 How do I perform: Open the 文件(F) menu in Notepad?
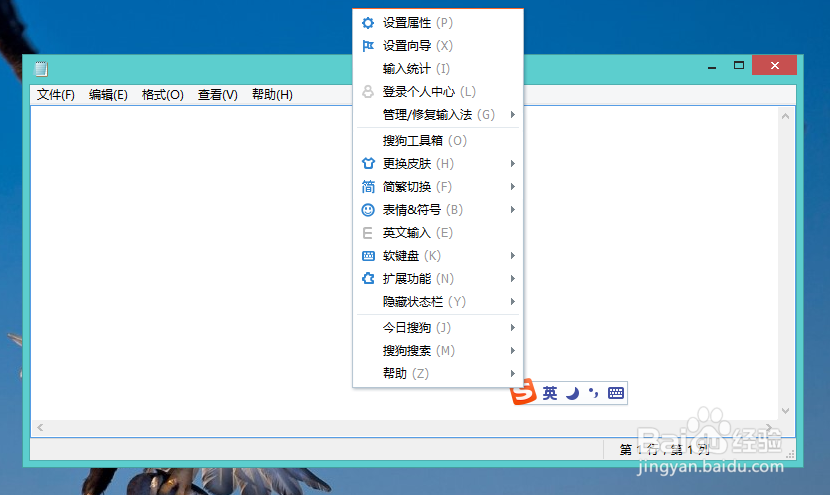pyautogui.click(x=56, y=95)
